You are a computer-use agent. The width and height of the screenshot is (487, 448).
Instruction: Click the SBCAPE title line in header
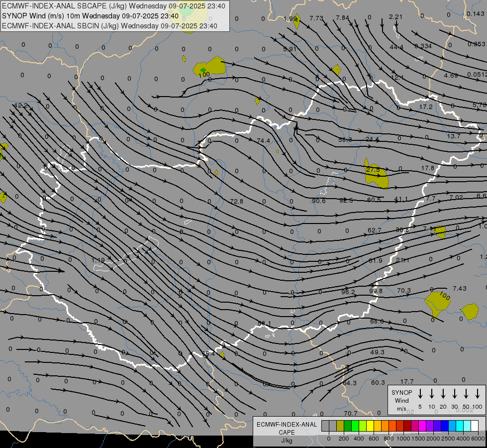[113, 6]
